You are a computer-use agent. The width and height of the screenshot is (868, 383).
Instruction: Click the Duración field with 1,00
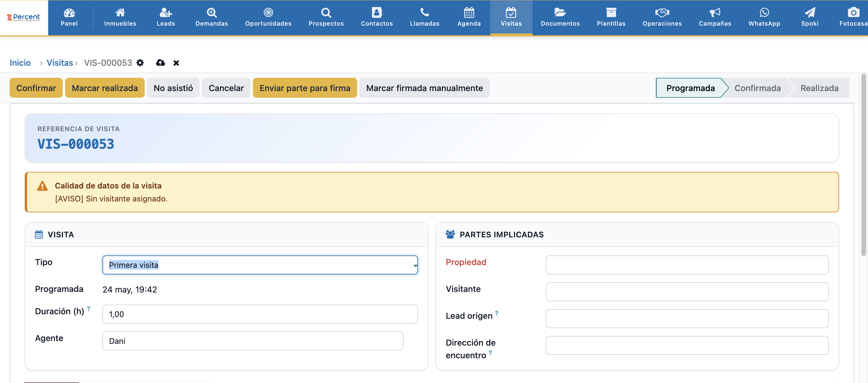260,314
